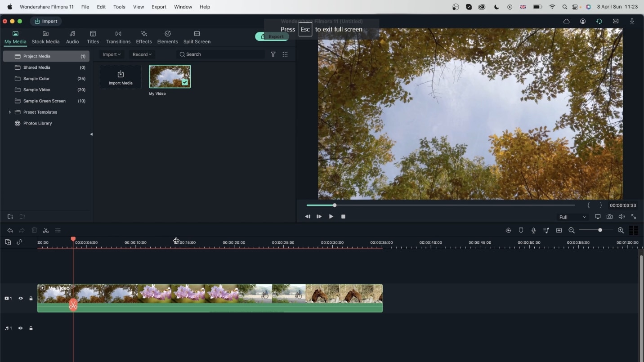Image resolution: width=644 pixels, height=362 pixels.
Task: Click the mark out curly brace
Action: tap(601, 205)
